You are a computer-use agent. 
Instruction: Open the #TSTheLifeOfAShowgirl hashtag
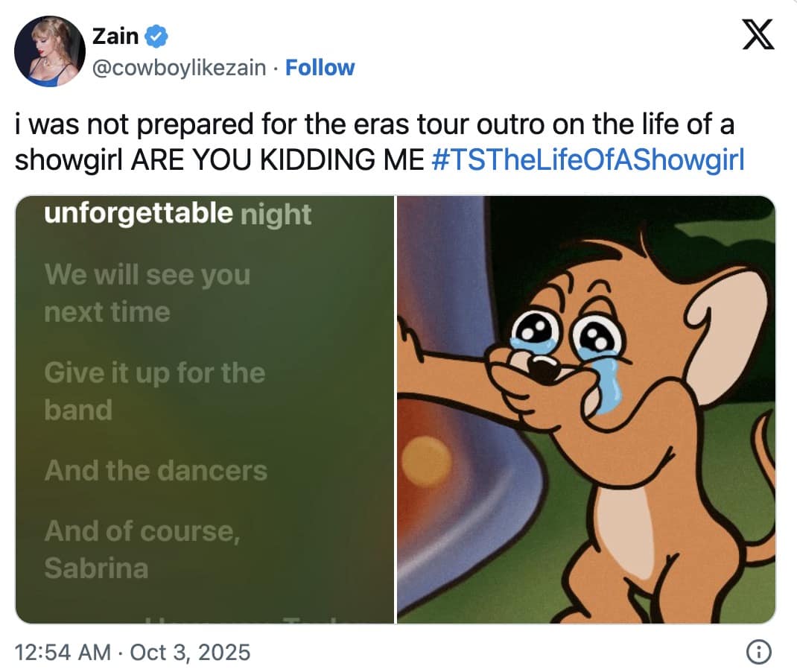pyautogui.click(x=588, y=159)
